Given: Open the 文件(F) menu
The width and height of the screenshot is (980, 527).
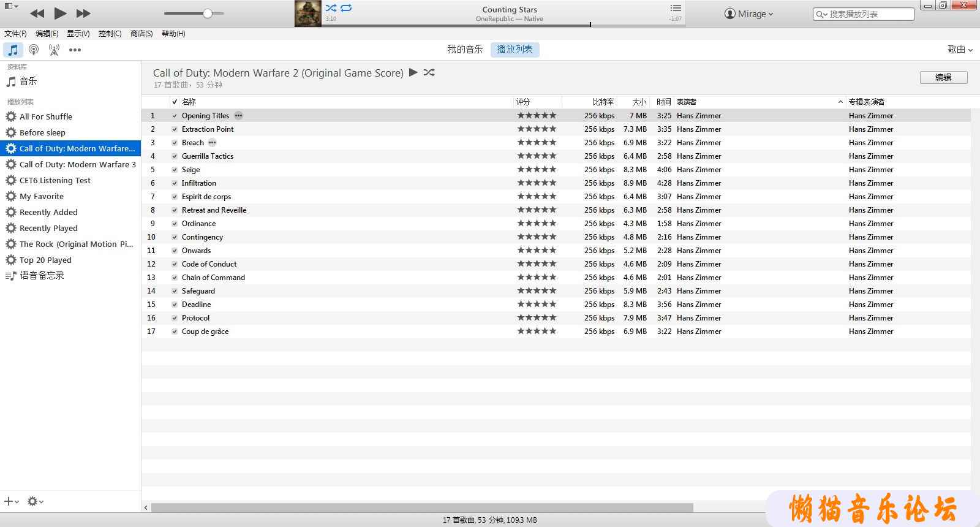Looking at the screenshot, I should click(15, 34).
